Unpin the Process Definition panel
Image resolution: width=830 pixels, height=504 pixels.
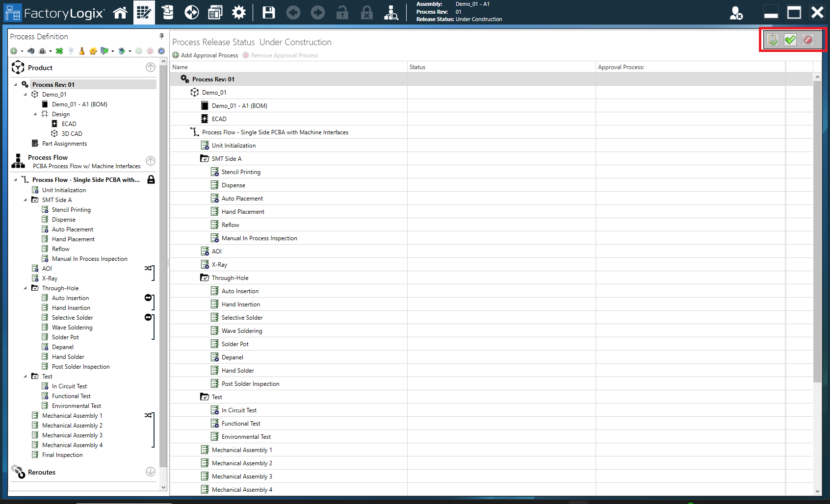tap(161, 36)
